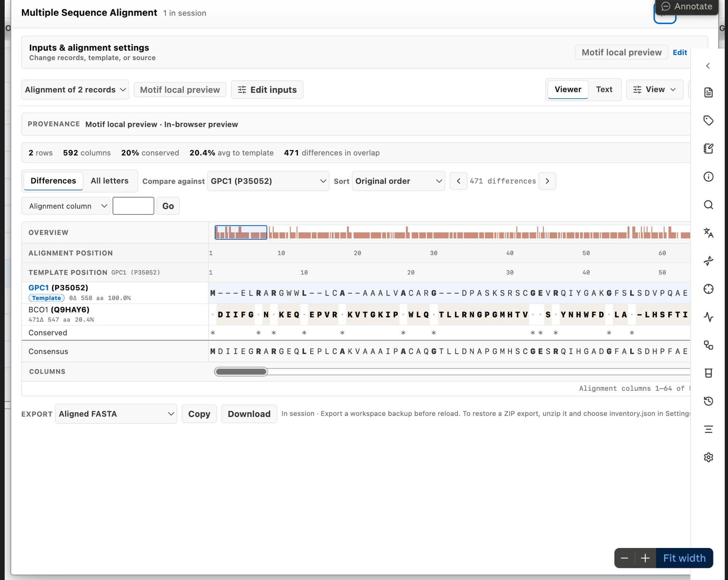Open the activity waveform icon in the sidebar
Screen dimensions: 728x580
click(x=708, y=317)
